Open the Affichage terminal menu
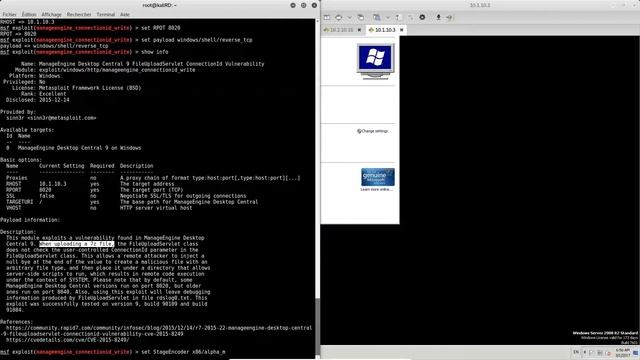The image size is (640, 360). [51, 14]
